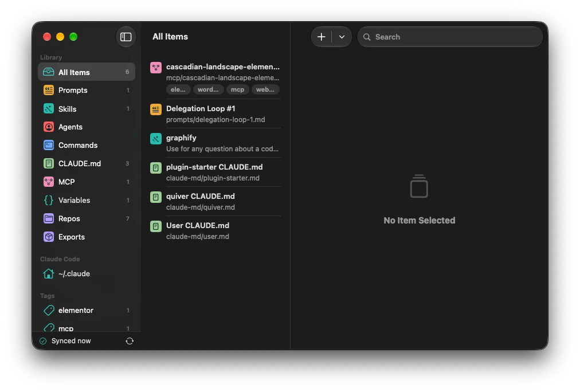The width and height of the screenshot is (580, 392).
Task: Click the purple Repos folder icon
Action: click(49, 218)
